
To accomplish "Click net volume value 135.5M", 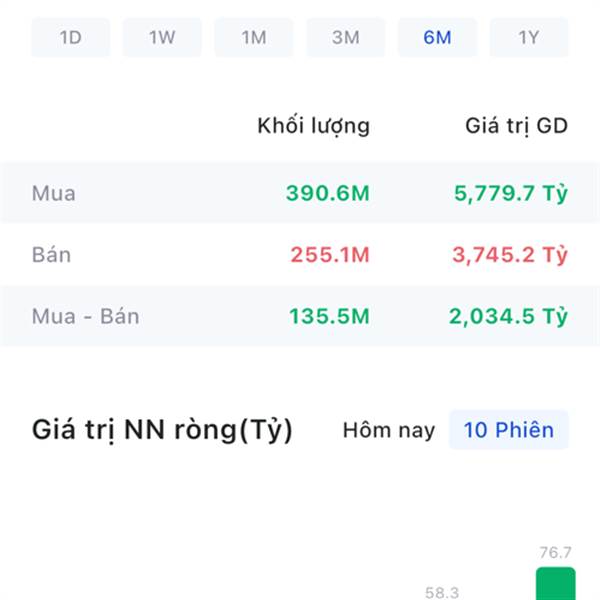I will (x=329, y=316).
